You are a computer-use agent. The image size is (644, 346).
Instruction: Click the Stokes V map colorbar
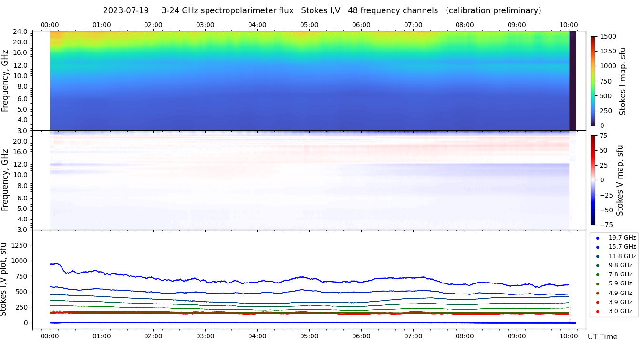pyautogui.click(x=593, y=180)
